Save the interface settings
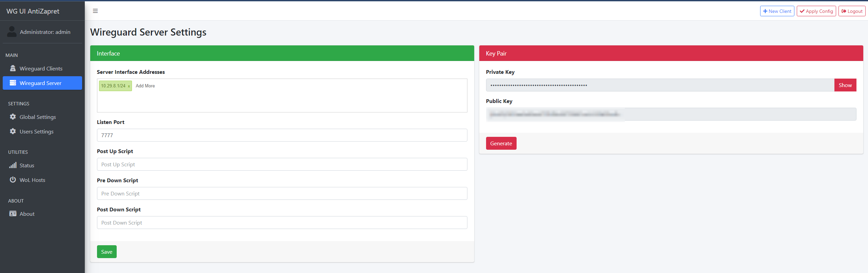The height and width of the screenshot is (273, 868). point(107,252)
